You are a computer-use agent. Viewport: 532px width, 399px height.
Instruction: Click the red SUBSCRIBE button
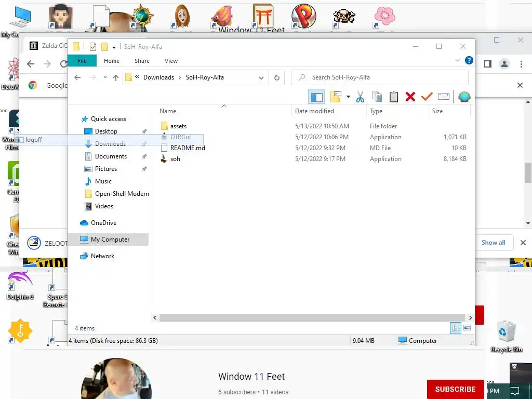tap(455, 389)
